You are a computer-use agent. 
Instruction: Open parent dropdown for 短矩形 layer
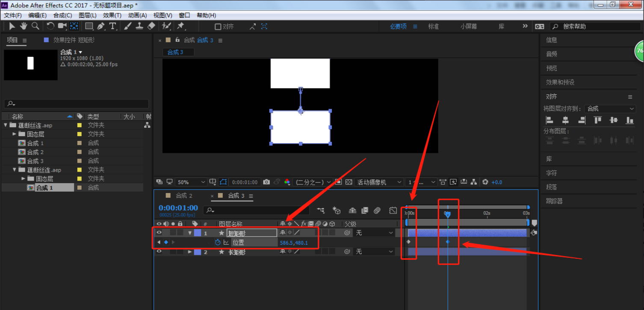coord(374,233)
